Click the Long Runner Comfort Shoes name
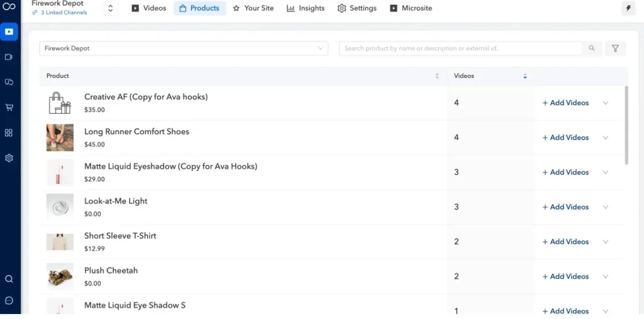 click(x=136, y=132)
